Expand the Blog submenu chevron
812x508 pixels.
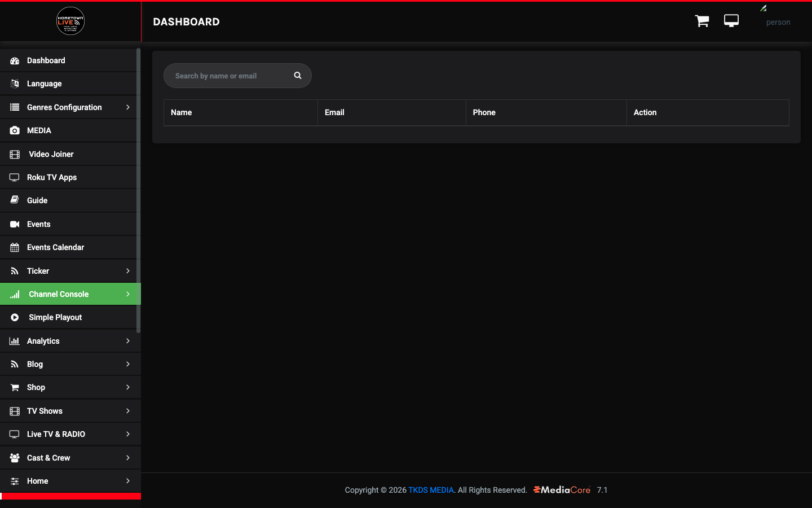coord(128,364)
